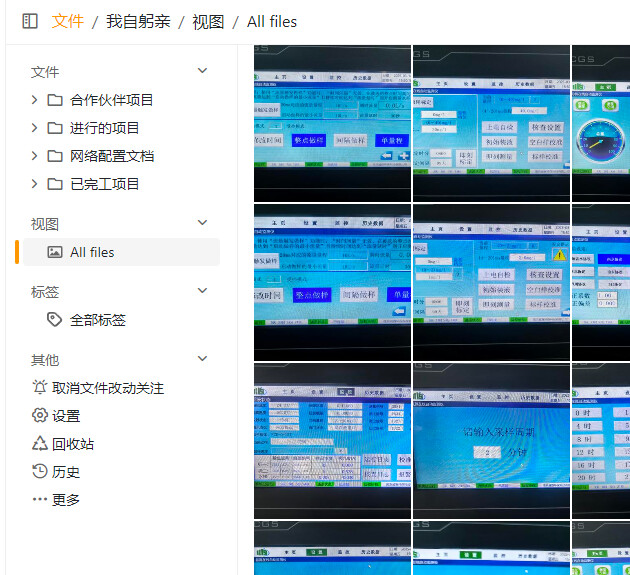
Task: Open the 文件 breadcrumb link
Action: (68, 21)
